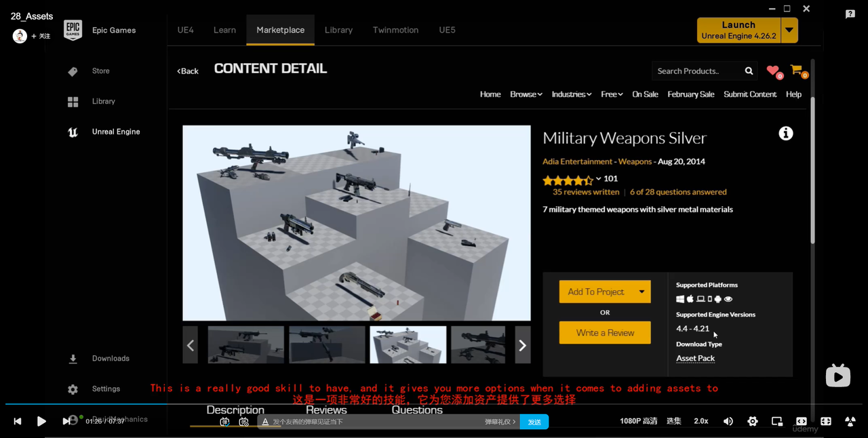The height and width of the screenshot is (438, 868).
Task: Open the wishlist heart icon
Action: point(772,71)
